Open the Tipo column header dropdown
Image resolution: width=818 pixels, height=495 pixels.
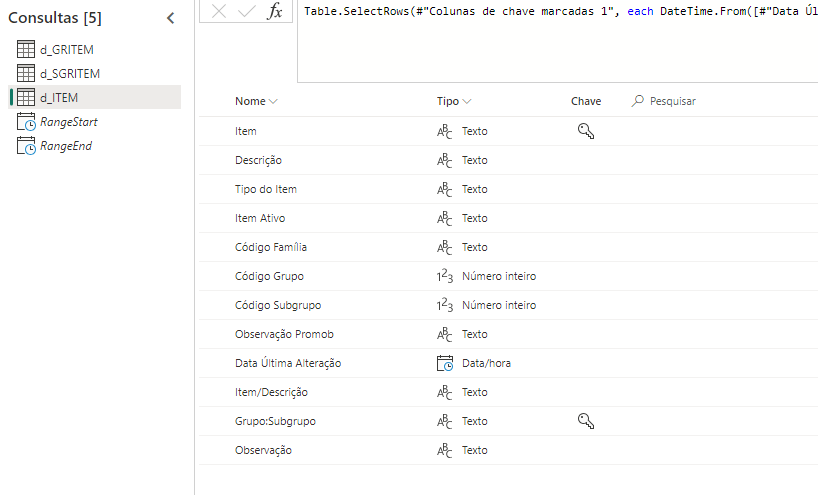coord(454,101)
